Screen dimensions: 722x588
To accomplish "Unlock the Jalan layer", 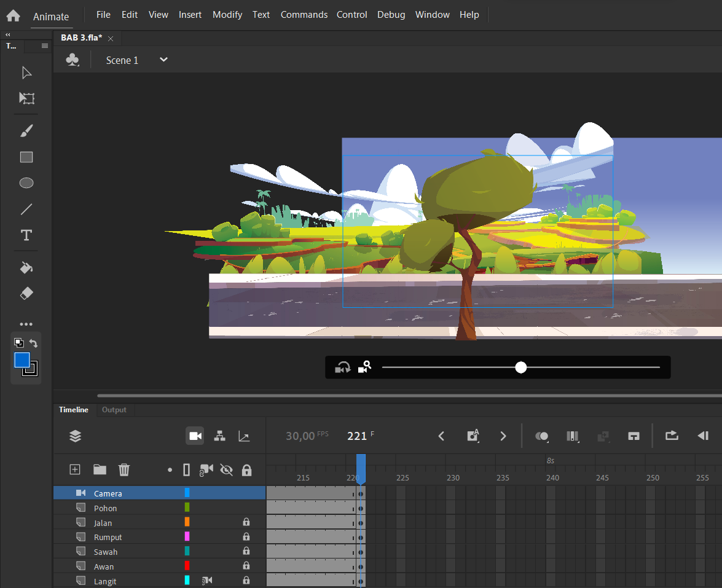I will tap(246, 522).
